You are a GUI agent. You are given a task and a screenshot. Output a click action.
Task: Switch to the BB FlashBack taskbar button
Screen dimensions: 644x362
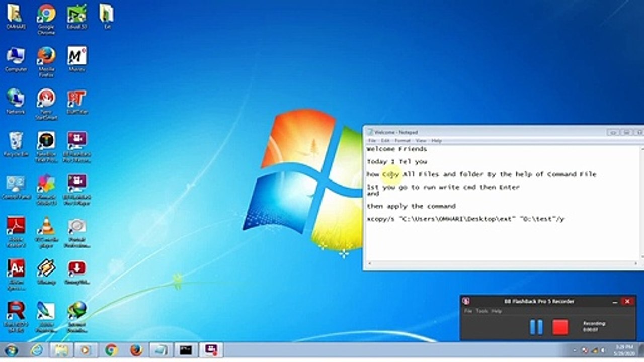[x=211, y=350]
